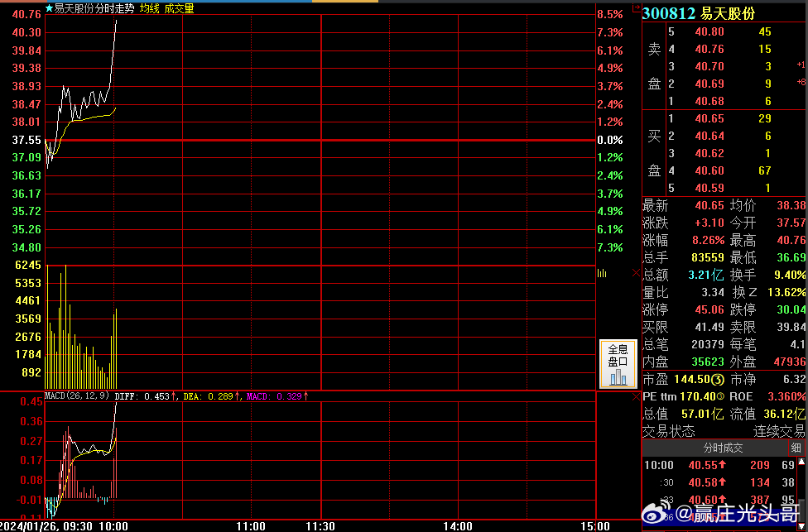
Task: Click the 2024/01/26, 09:30 date label
Action: coord(46,526)
